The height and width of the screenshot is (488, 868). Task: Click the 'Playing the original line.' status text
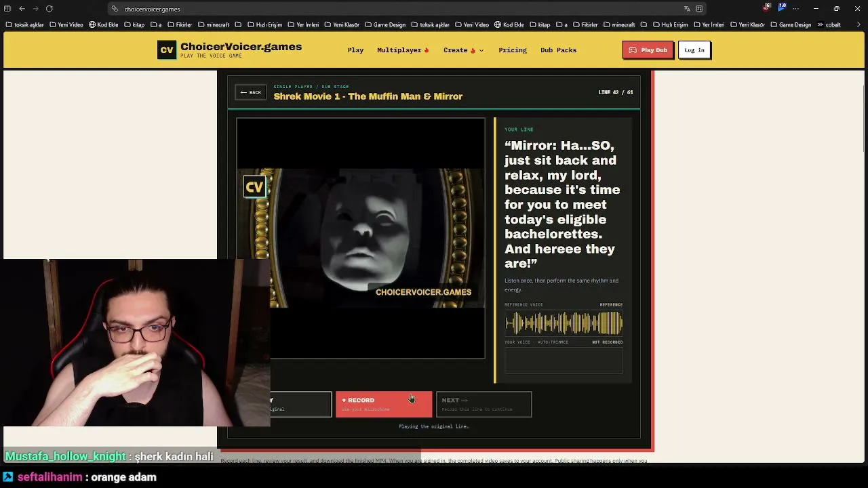(x=434, y=426)
